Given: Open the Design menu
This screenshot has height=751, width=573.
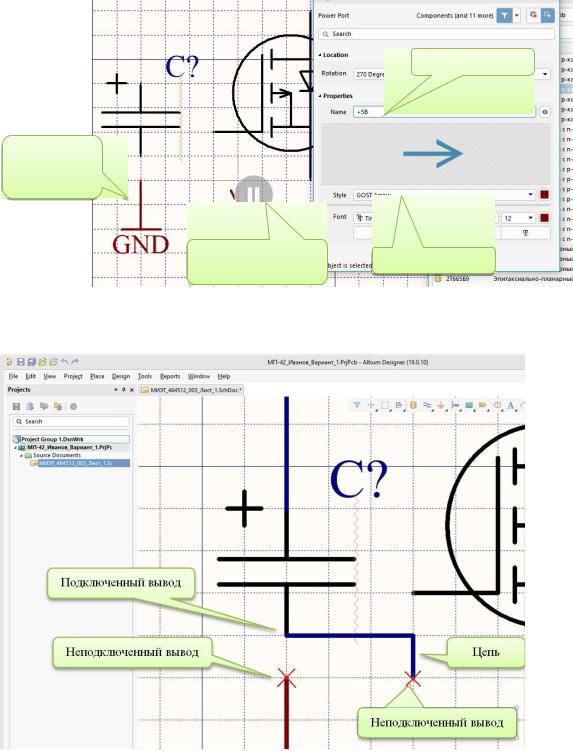Looking at the screenshot, I should tap(121, 376).
